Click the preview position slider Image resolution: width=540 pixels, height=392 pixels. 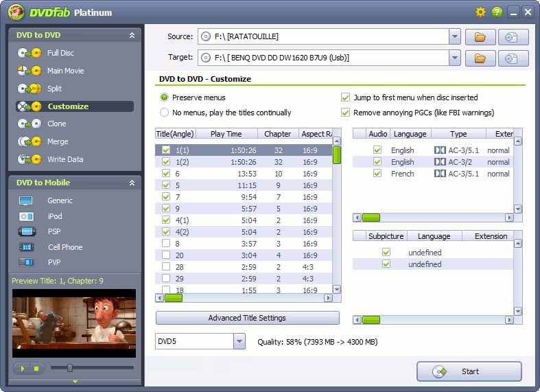pos(70,368)
